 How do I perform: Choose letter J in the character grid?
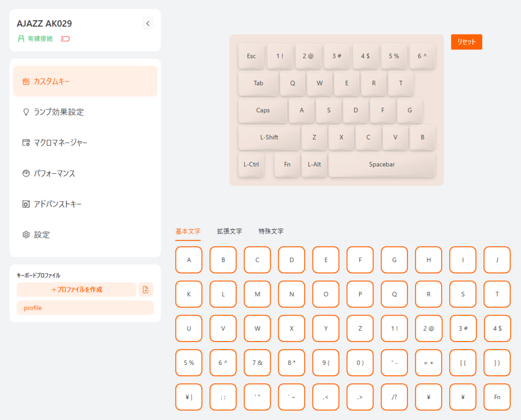497,260
